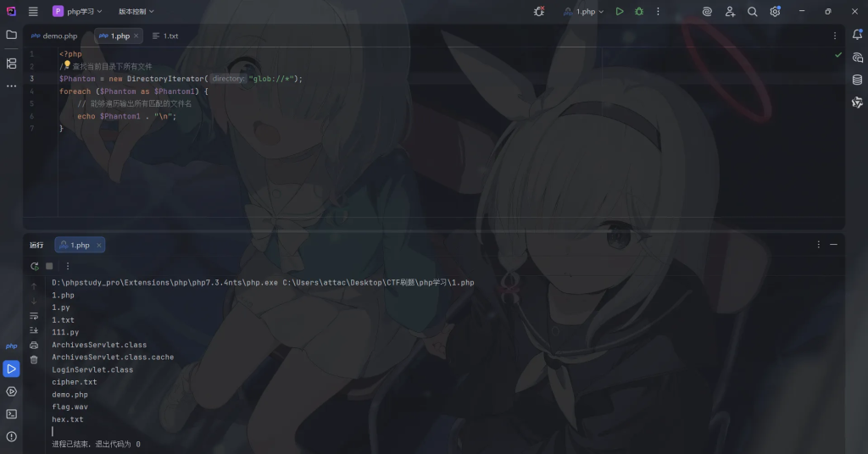Screen dimensions: 868x454
Task: Open the Database tool window
Action: [857, 80]
